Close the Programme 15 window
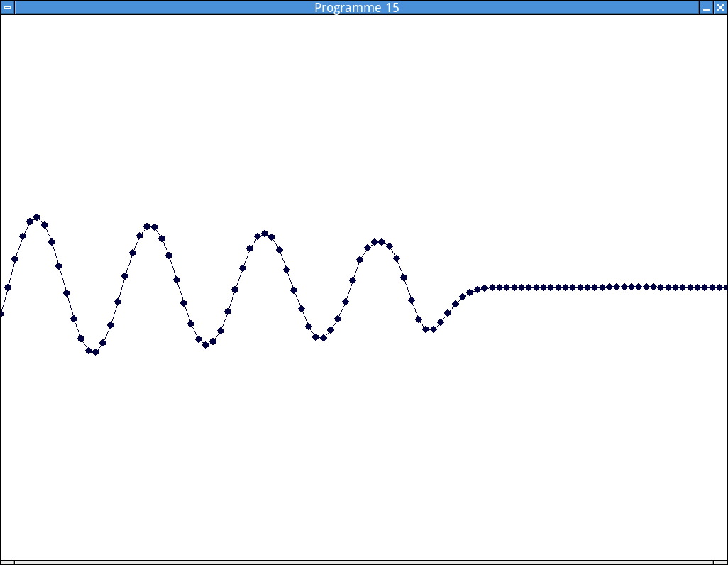 click(720, 7)
